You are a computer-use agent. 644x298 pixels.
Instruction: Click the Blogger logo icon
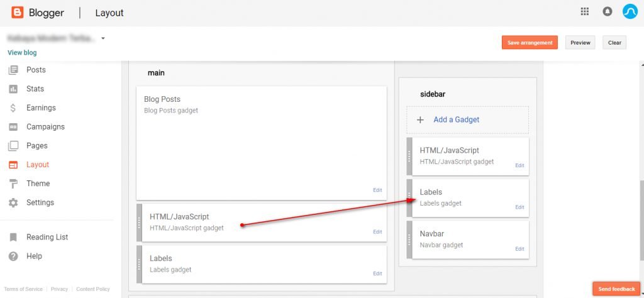click(18, 13)
